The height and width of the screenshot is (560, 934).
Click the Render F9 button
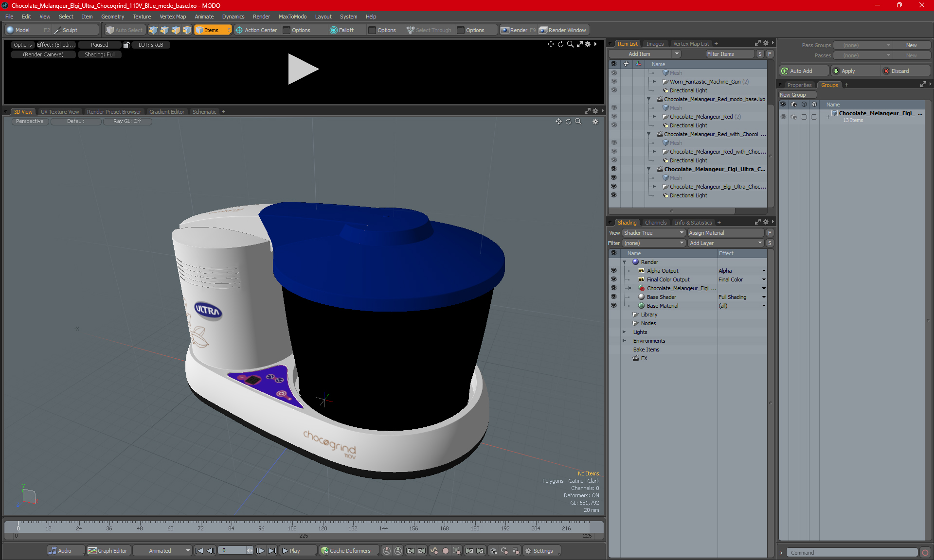[x=518, y=30]
